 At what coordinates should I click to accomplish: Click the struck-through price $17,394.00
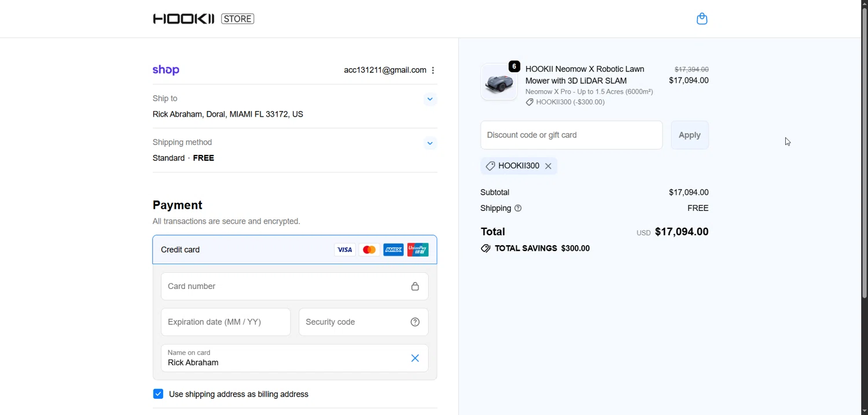coord(692,69)
